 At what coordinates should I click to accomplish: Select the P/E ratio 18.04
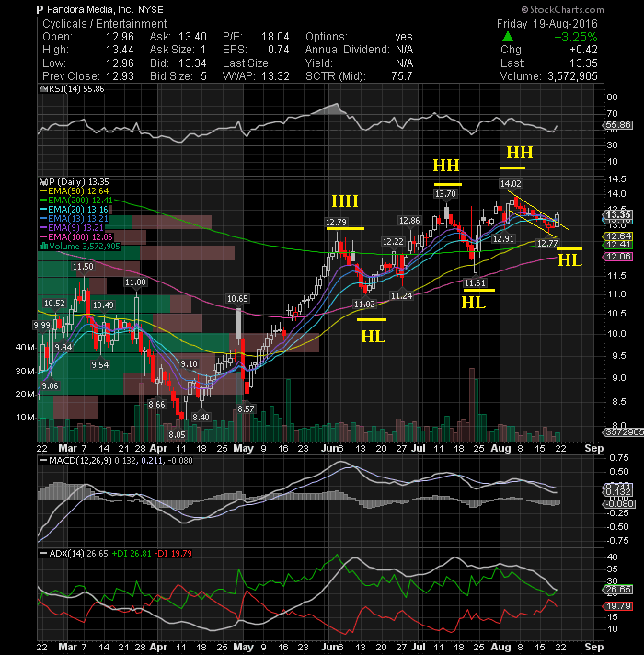(275, 37)
